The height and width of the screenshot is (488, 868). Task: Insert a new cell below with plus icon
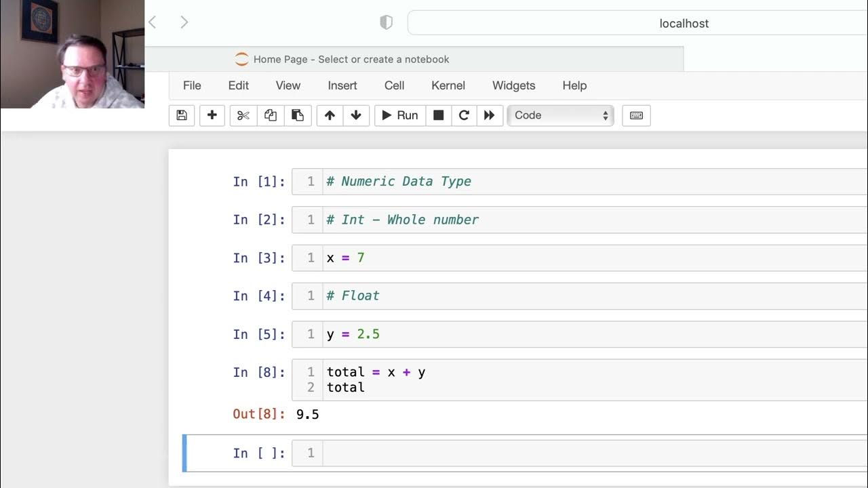coord(212,115)
